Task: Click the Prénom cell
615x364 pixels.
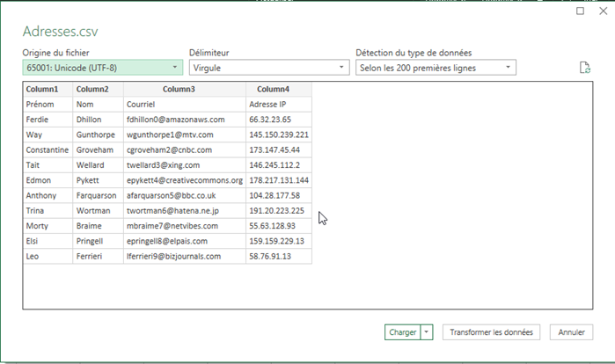Action: coord(48,105)
